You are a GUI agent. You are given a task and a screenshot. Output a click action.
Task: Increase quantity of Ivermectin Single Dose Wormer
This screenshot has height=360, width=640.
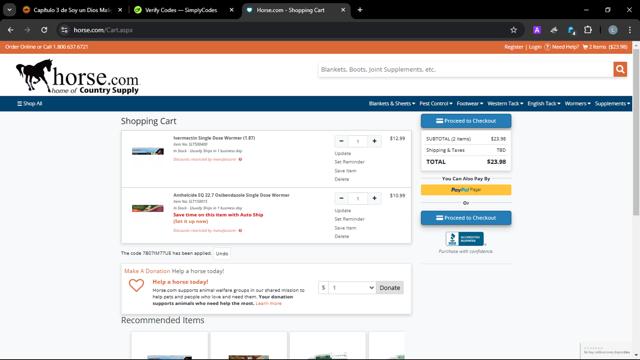coord(374,141)
